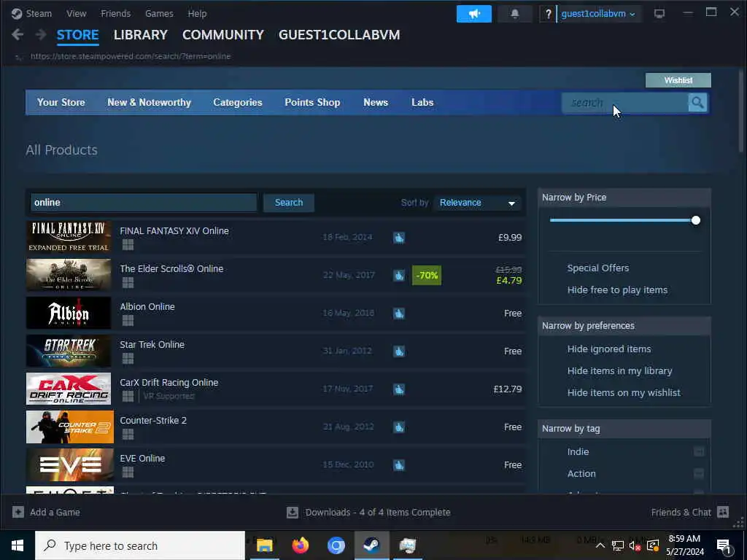The image size is (747, 560).
Task: Switch to the COMMUNITY tab
Action: pyautogui.click(x=223, y=35)
